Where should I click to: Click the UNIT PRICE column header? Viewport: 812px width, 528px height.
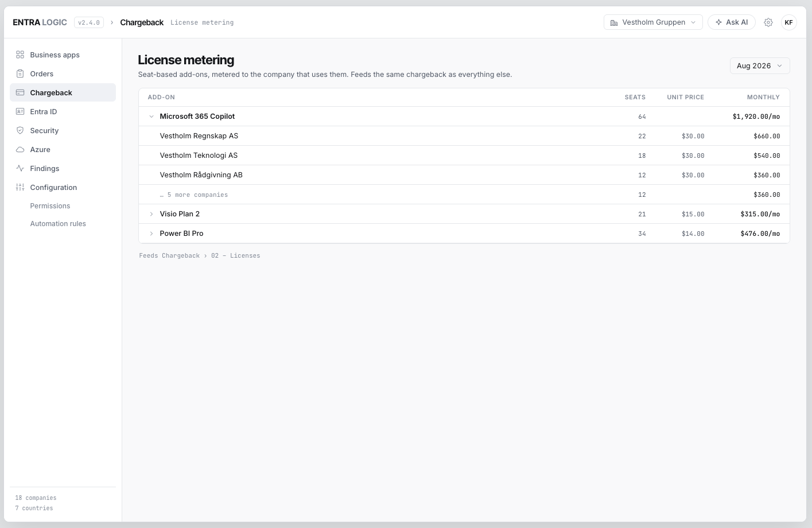(x=685, y=98)
